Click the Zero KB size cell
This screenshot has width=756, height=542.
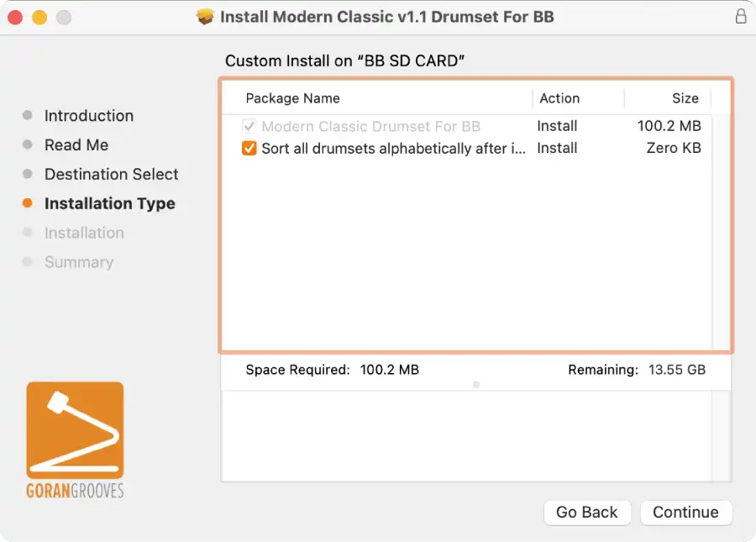pos(674,148)
